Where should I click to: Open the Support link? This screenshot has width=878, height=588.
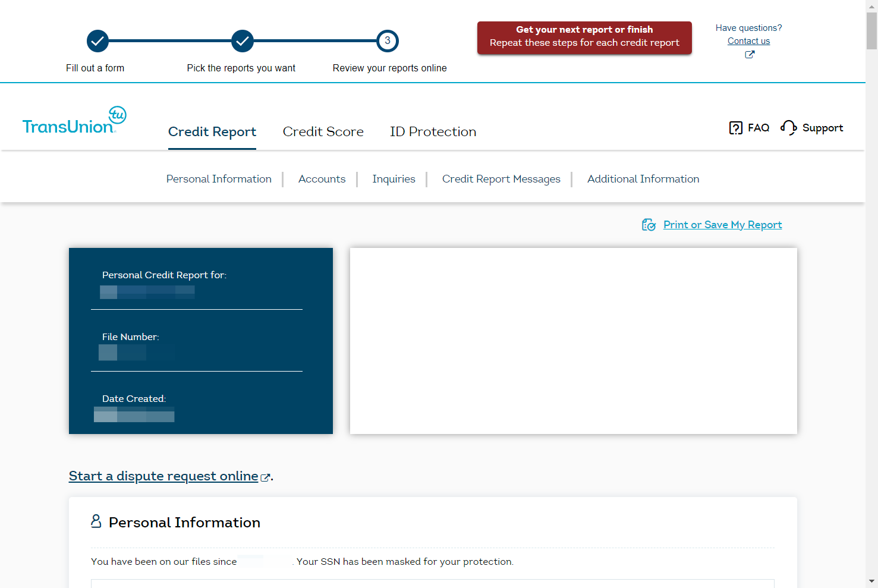coord(823,128)
